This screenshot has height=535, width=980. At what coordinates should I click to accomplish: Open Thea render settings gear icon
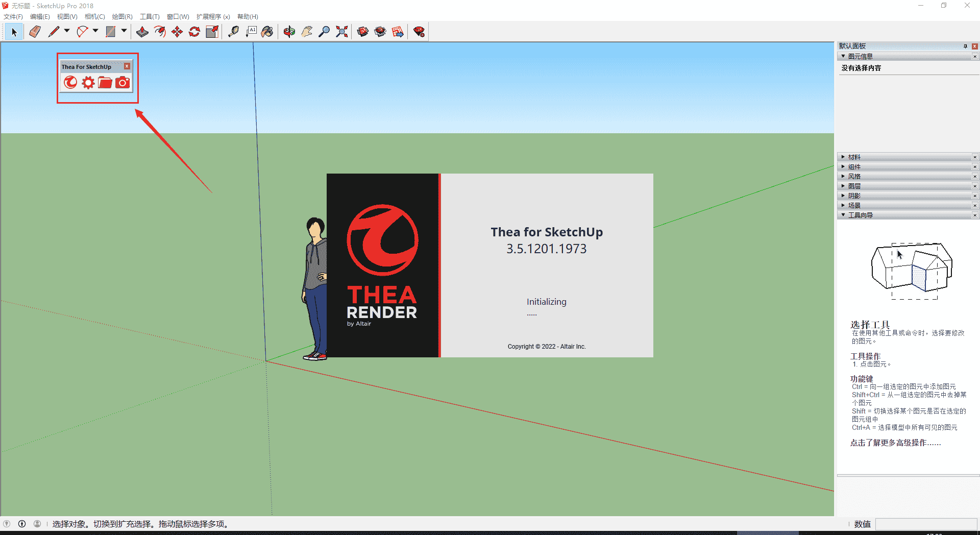(x=87, y=82)
